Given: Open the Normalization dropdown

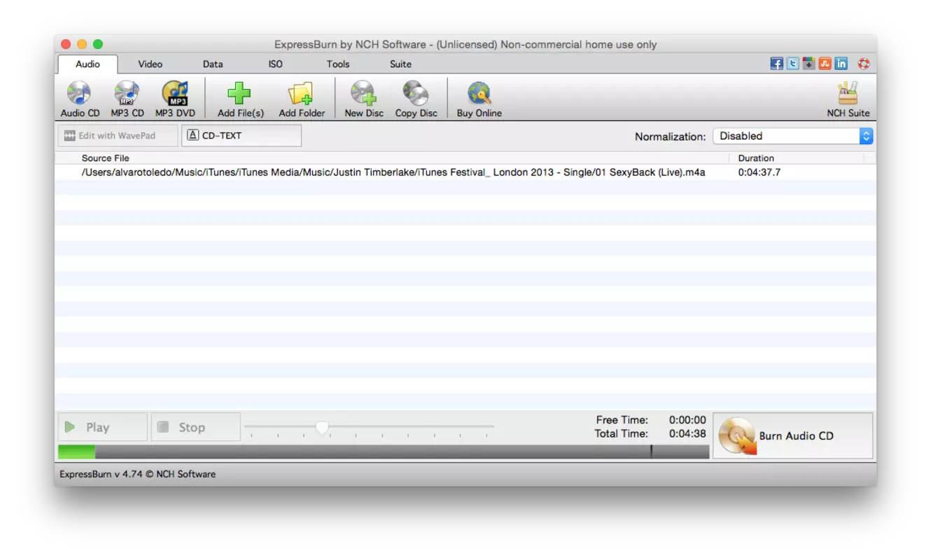Looking at the screenshot, I should click(792, 136).
